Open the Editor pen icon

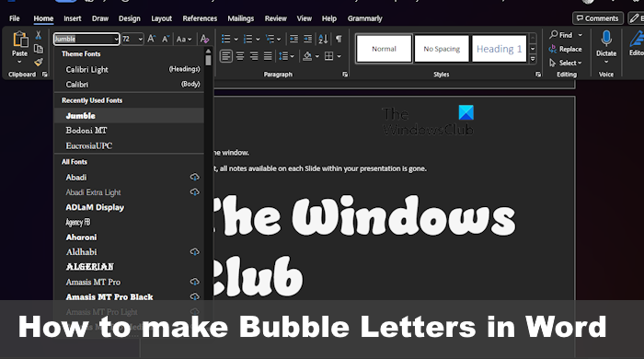[x=637, y=40]
